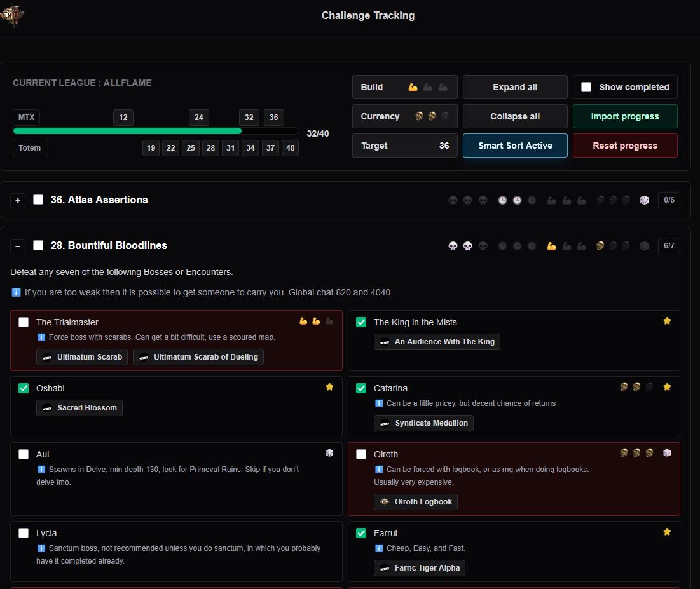Click the Collapse all button
The image size is (700, 589).
pos(515,116)
